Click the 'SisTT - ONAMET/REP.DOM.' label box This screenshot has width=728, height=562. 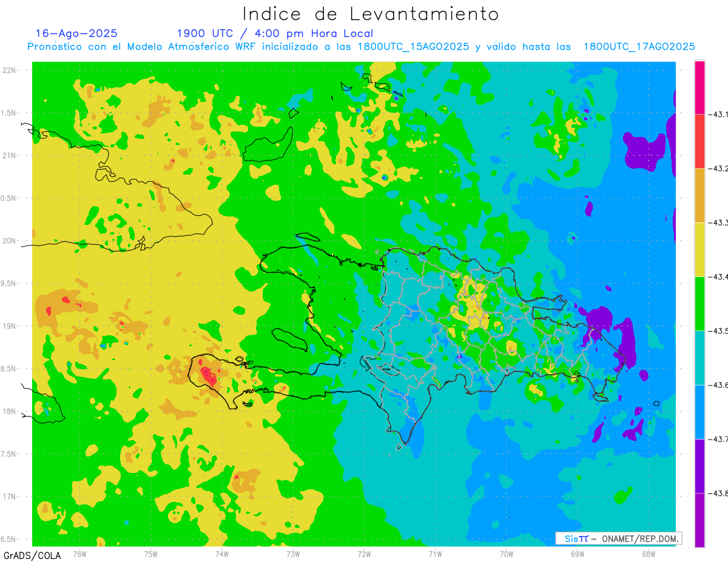618,538
